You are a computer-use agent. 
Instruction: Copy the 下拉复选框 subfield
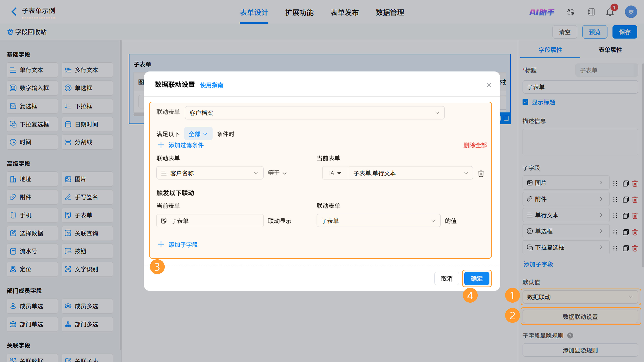626,248
